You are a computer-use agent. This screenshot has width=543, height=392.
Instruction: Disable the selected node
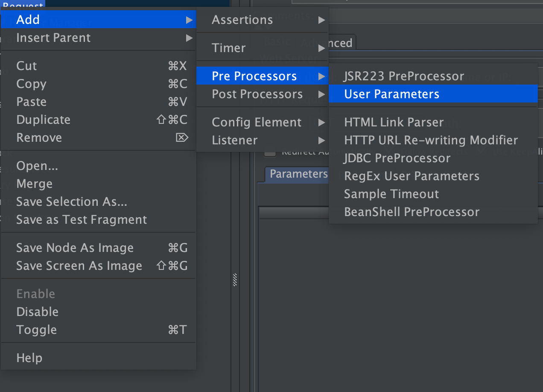37,312
